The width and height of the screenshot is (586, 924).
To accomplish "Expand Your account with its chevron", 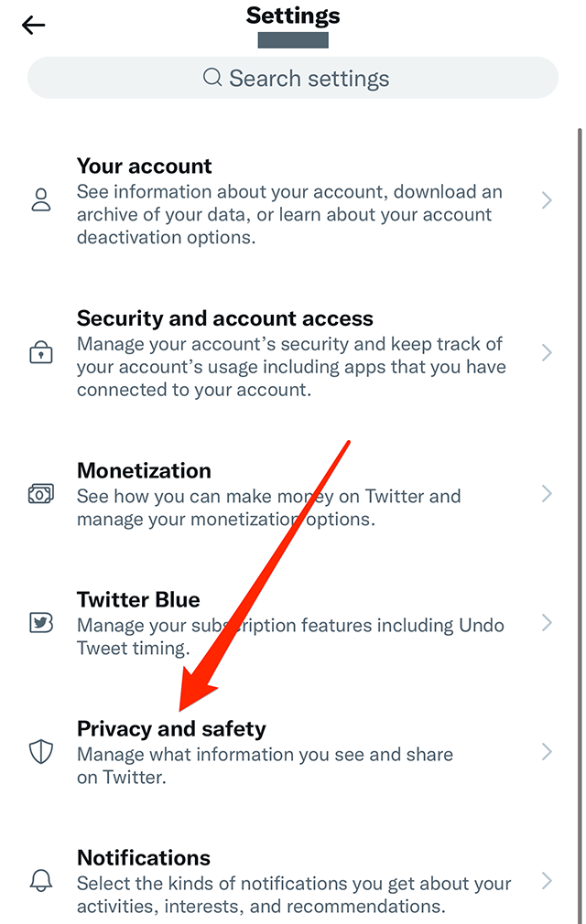I will point(547,201).
